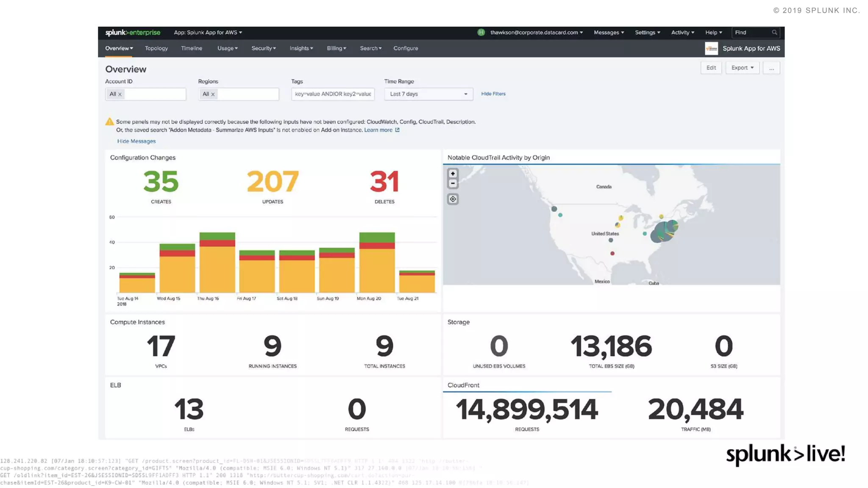Expand the Overview nav menu
Viewport: 868px width, 488px height.
(x=119, y=48)
